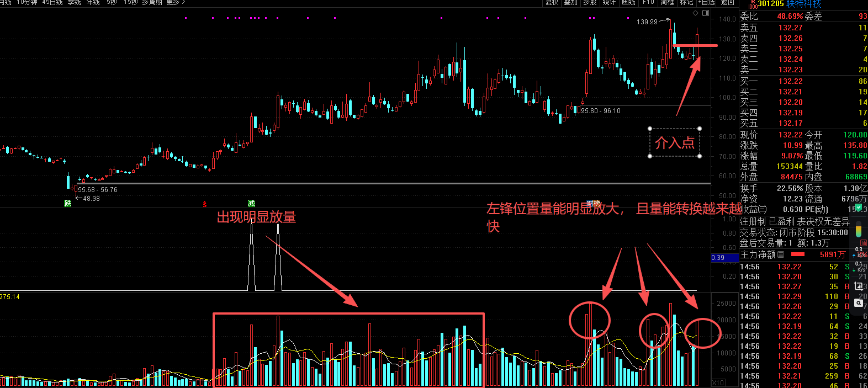This screenshot has width=868, height=388.
Task: Select the trade row 132.21 with volume 259
Action: (x=803, y=376)
